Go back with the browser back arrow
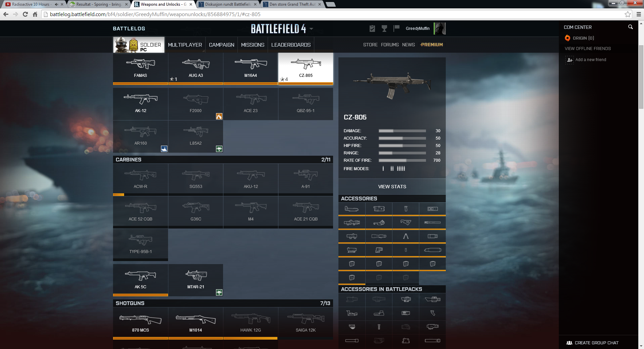The image size is (644, 349). coord(6,14)
